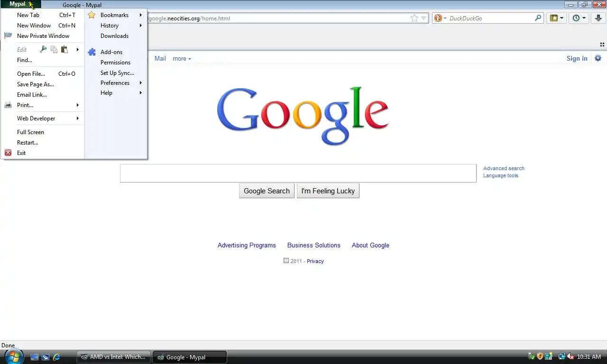Open the bookmarks button dropdown arrow

point(562,18)
